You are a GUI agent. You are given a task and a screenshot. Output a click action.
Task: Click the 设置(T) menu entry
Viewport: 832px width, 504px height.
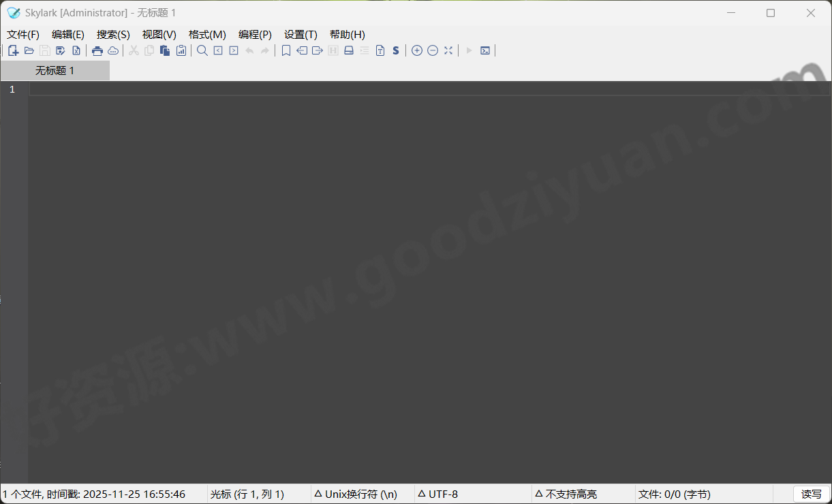click(x=301, y=34)
